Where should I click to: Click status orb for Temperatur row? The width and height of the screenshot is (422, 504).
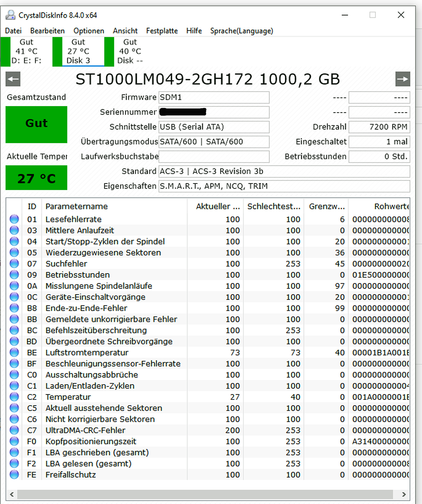point(14,397)
